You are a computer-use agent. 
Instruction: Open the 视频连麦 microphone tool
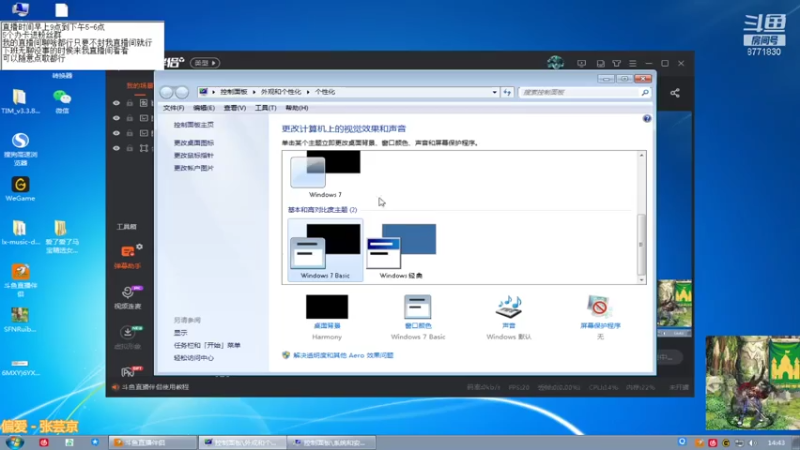click(128, 297)
